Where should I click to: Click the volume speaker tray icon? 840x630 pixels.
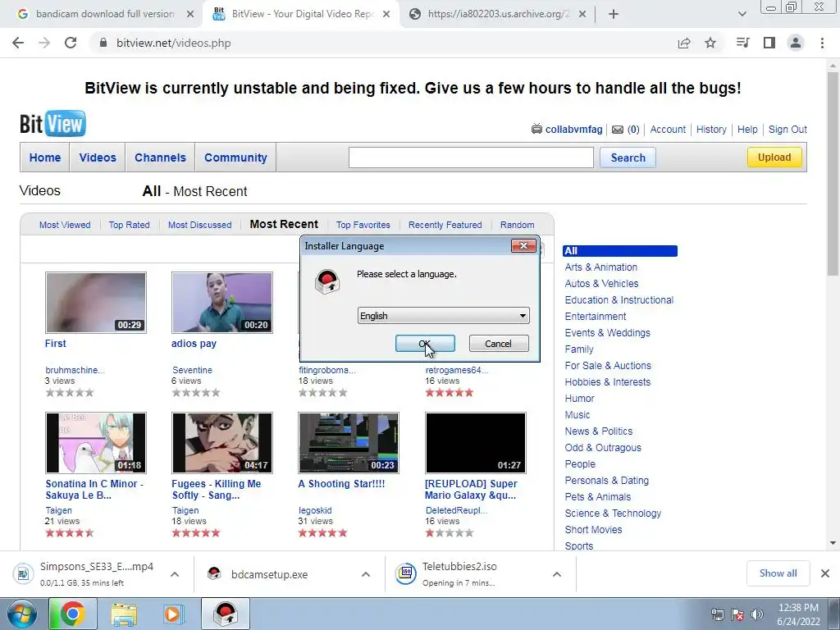click(756, 614)
